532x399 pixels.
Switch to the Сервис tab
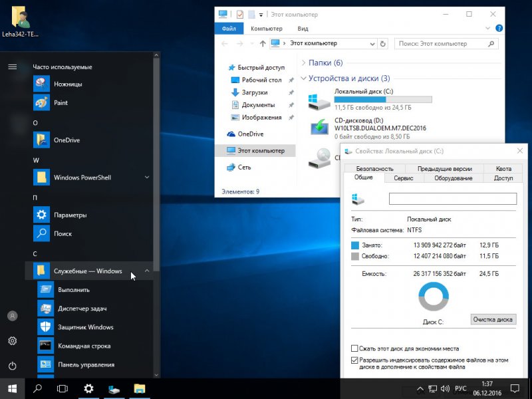coord(404,178)
